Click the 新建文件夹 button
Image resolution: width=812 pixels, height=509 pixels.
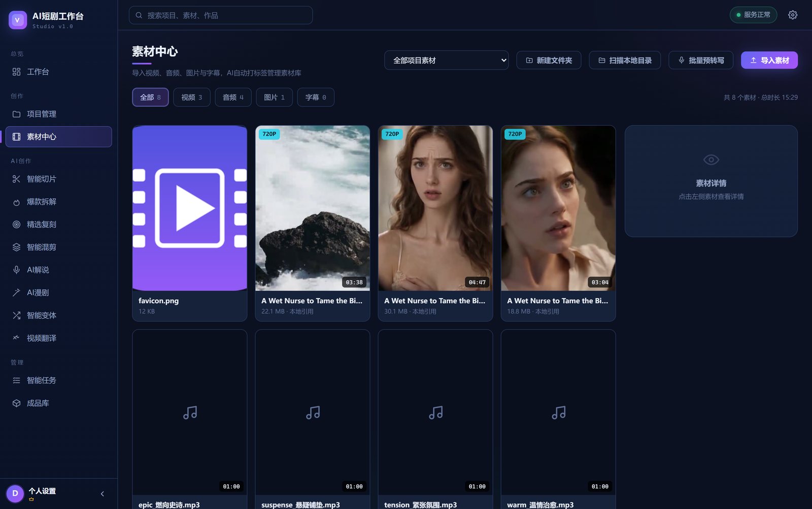pos(549,60)
